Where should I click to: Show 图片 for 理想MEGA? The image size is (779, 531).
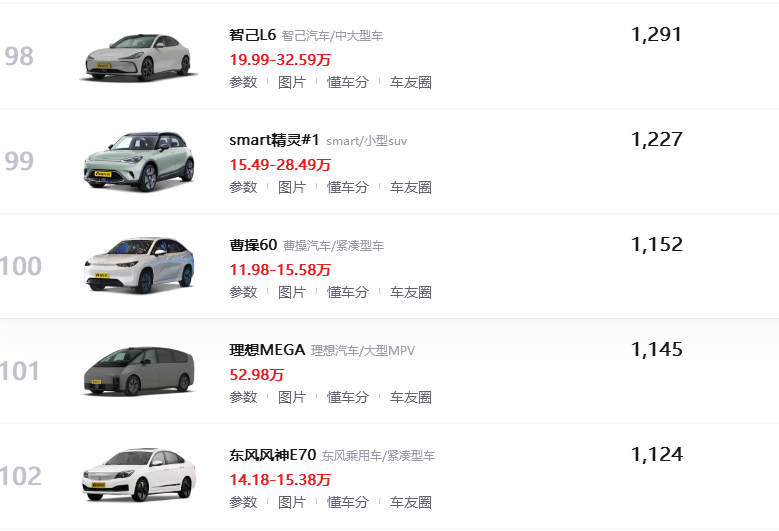(292, 397)
